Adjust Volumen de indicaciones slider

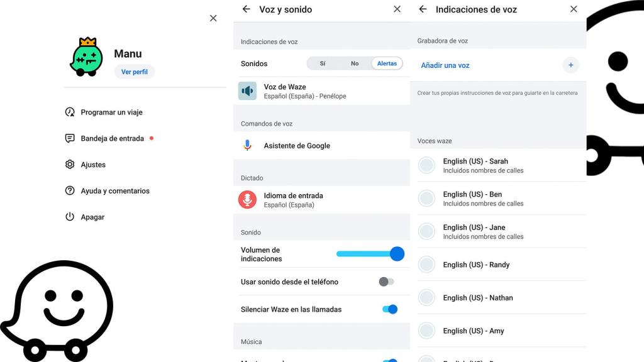(x=370, y=254)
